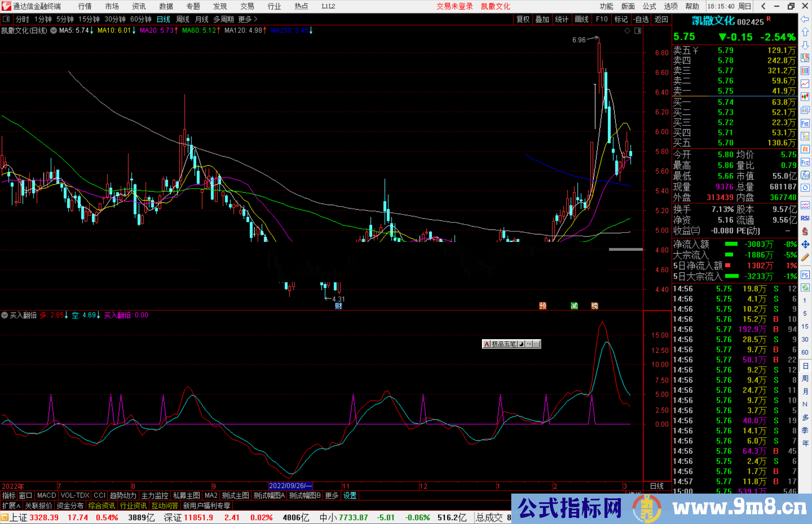
Task: Click the green refresh icon in sidebar
Action: tap(805, 288)
